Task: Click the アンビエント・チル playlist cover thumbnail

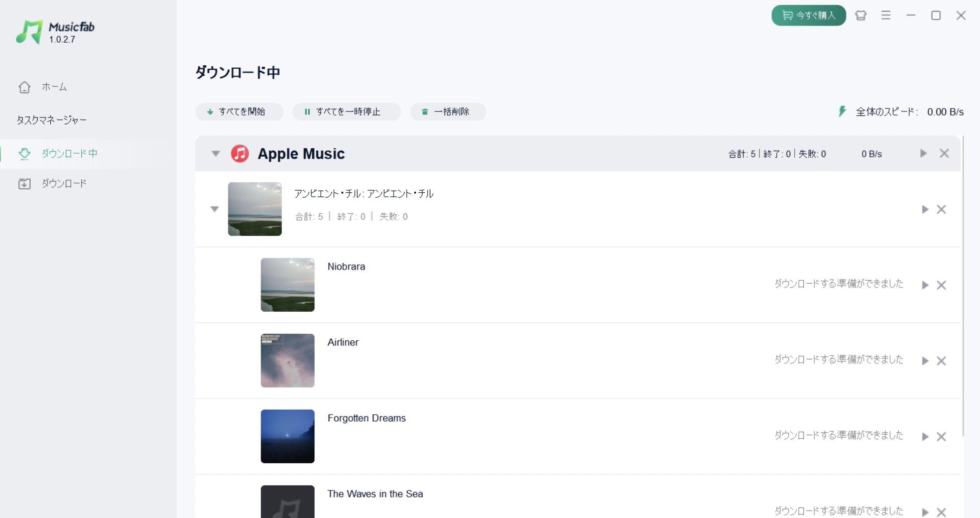Action: point(255,209)
